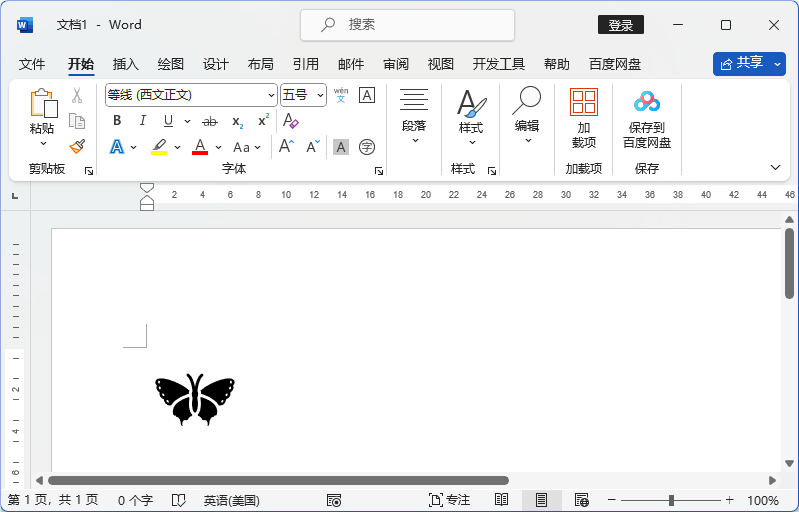Adjust the zoom slider handle
The height and width of the screenshot is (512, 799).
[671, 500]
